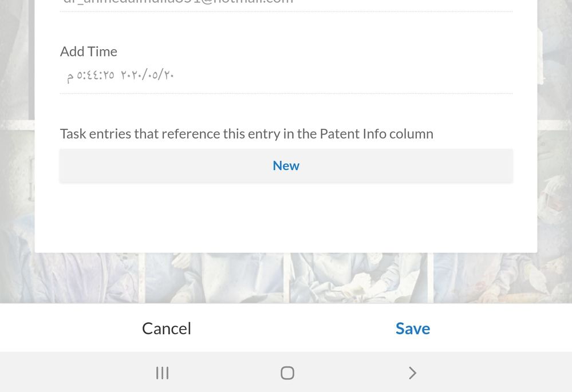Click the 'Patent Info' words in the heading
Viewport: 572px width, 392px height.
[353, 134]
